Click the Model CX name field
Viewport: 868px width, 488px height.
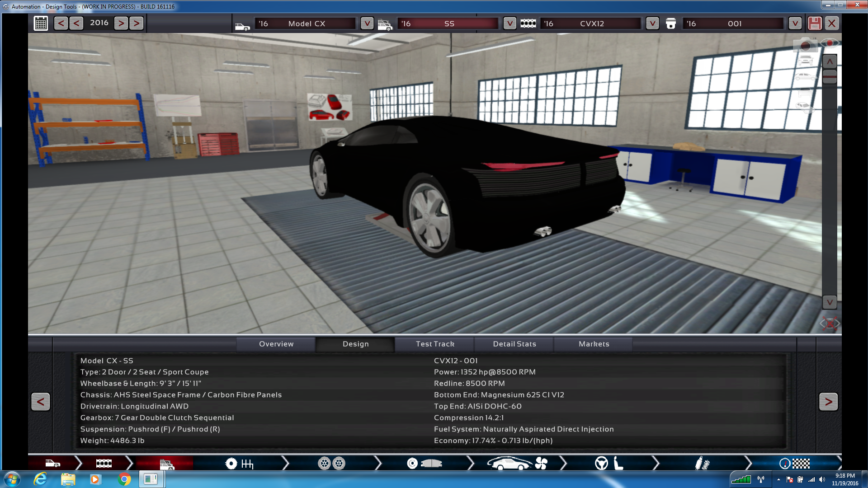307,23
